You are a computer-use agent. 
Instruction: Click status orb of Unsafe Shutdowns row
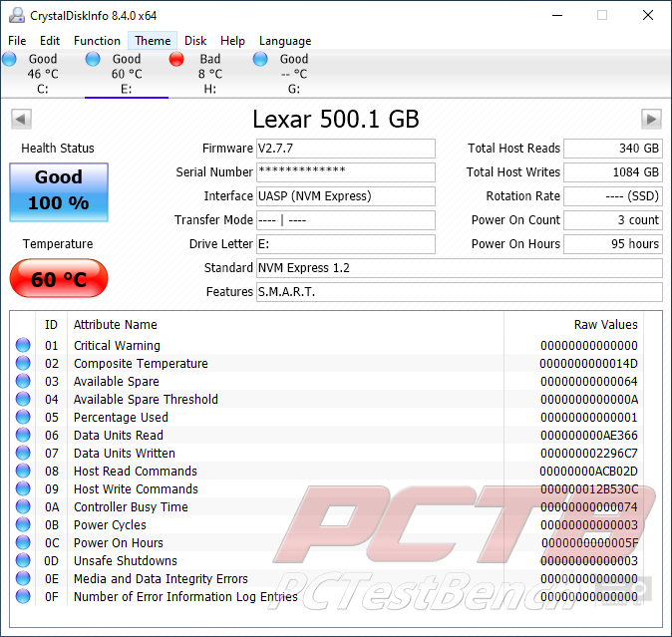[23, 561]
